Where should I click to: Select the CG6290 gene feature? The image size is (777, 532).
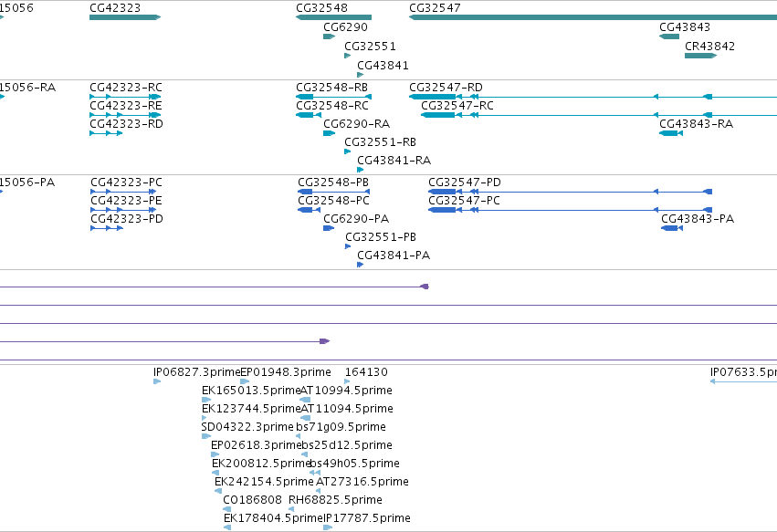coord(329,37)
